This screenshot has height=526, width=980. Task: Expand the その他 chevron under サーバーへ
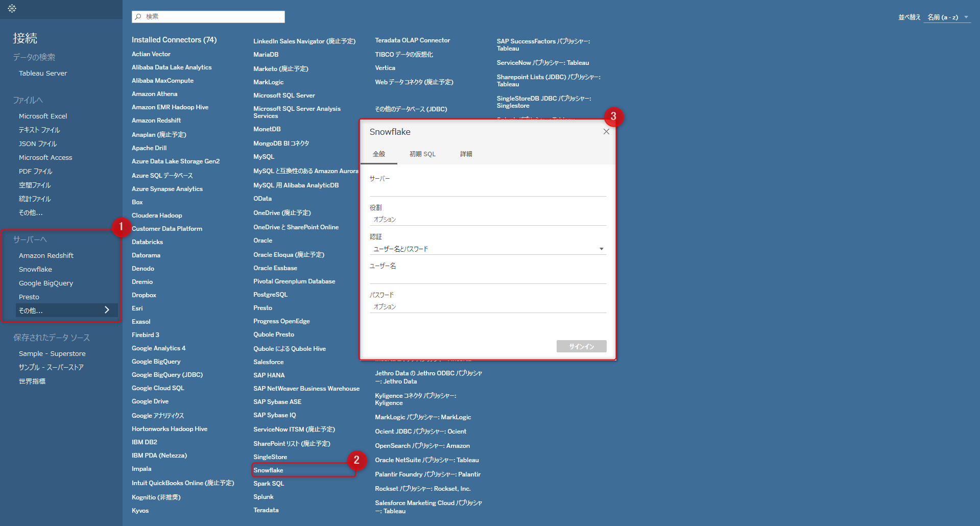(107, 310)
